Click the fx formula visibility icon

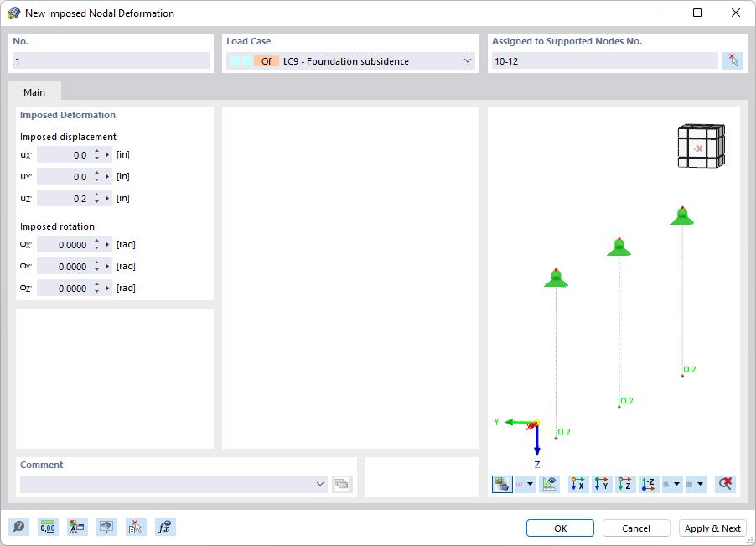(x=165, y=528)
